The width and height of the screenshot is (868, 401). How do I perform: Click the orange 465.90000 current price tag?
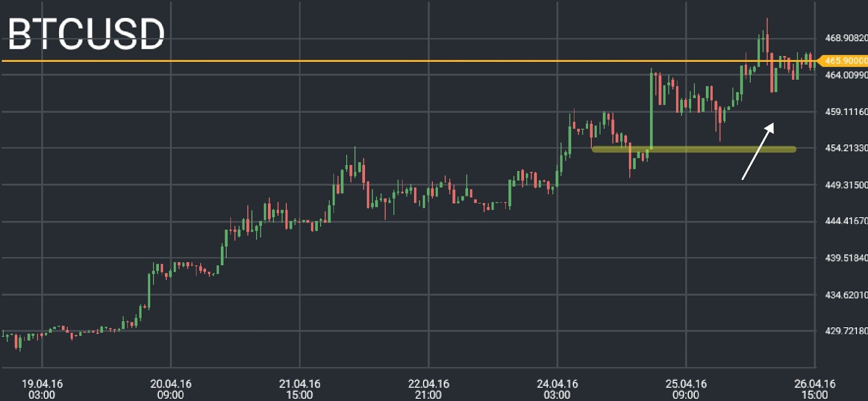point(843,61)
